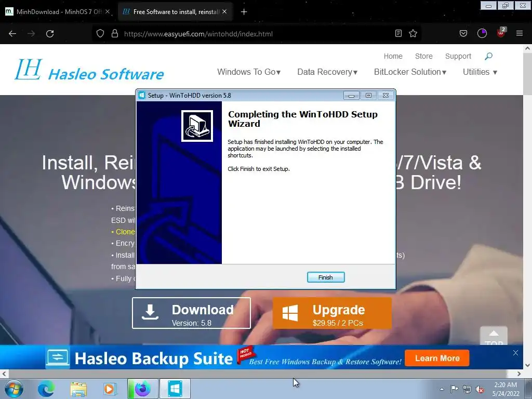Open the uBlock extension icon with badge

[501, 33]
